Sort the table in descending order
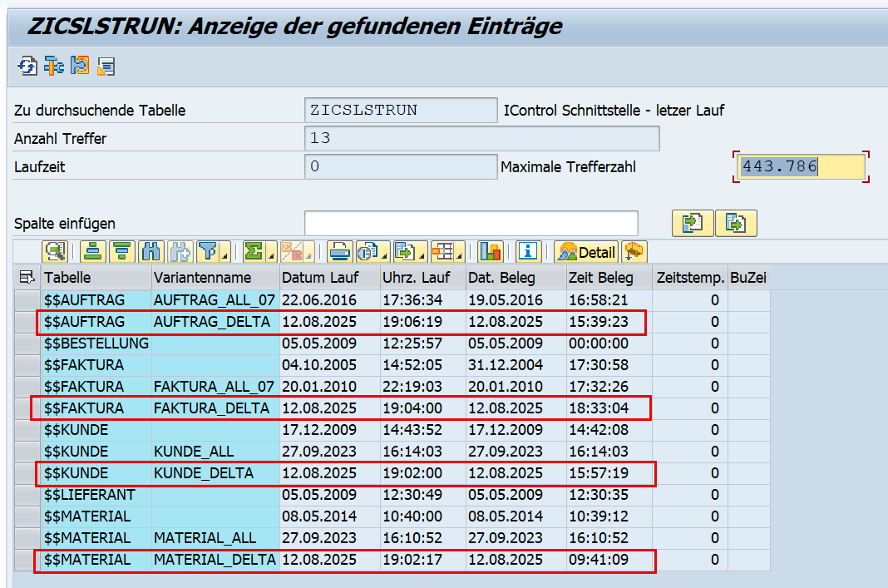Viewport: 888px width, 588px height. [122, 251]
